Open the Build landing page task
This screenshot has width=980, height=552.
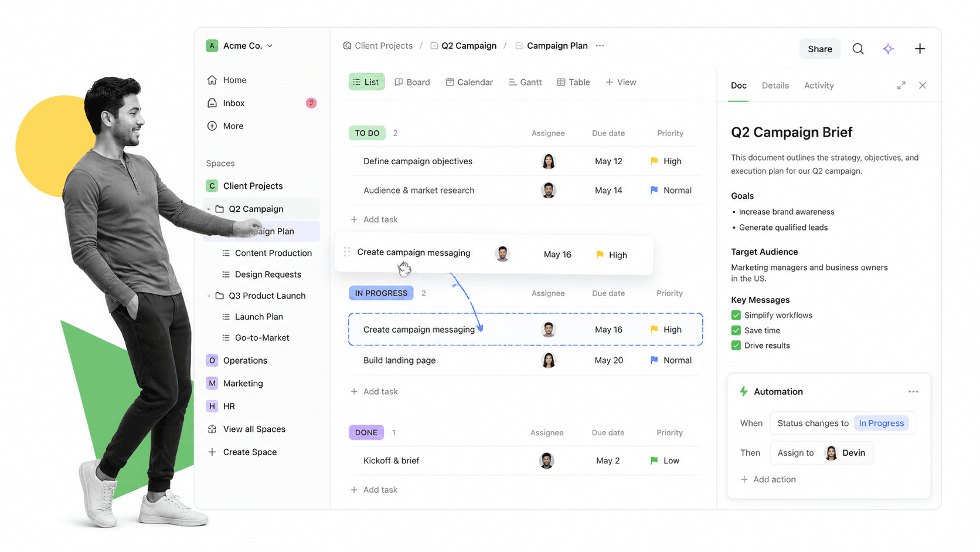coord(399,360)
